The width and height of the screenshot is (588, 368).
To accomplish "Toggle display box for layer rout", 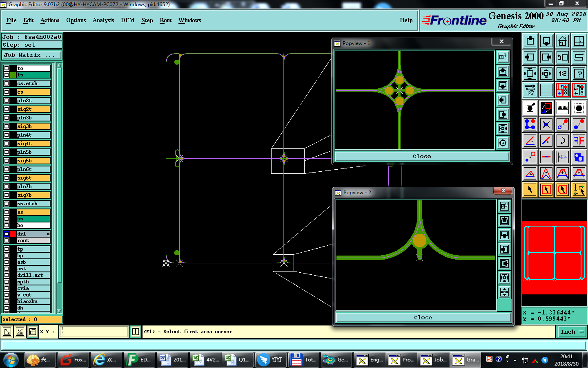I will (7, 240).
